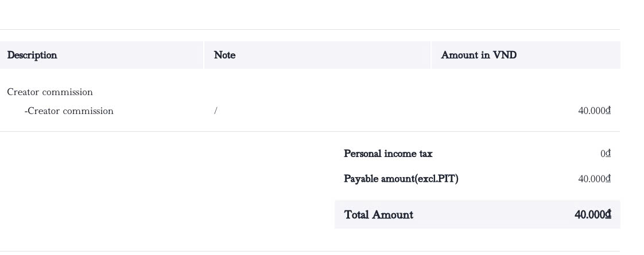Click the đ symbol after income tax
Viewport: 644px width, 255px height.
point(608,154)
